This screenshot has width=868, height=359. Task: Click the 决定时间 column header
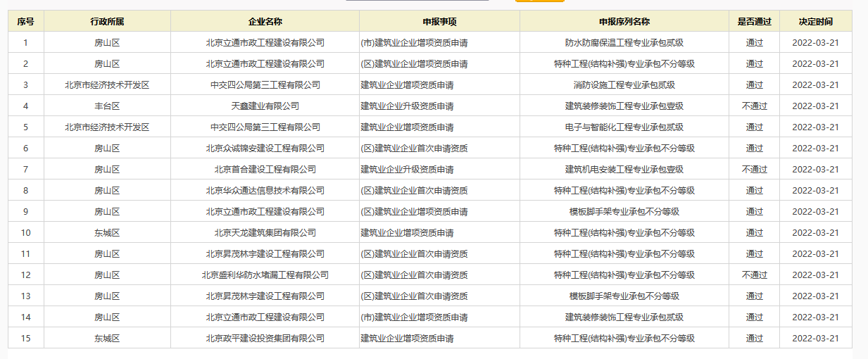[816, 22]
